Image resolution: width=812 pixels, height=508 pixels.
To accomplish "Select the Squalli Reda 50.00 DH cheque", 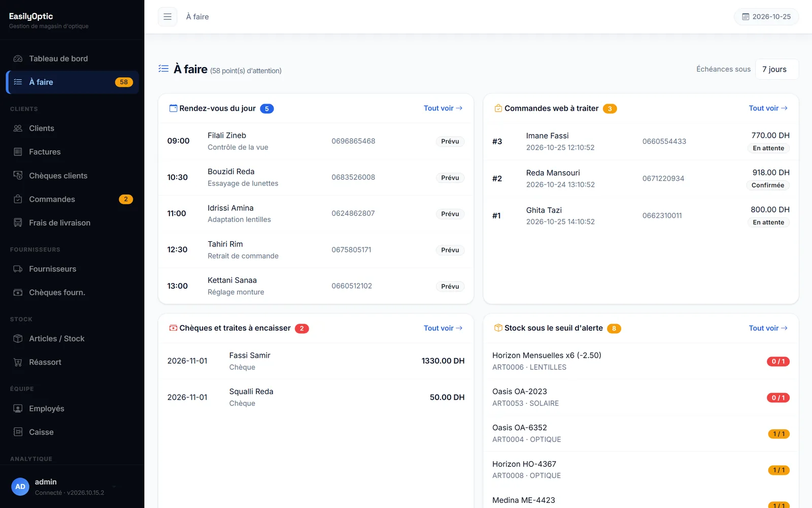I will point(316,397).
